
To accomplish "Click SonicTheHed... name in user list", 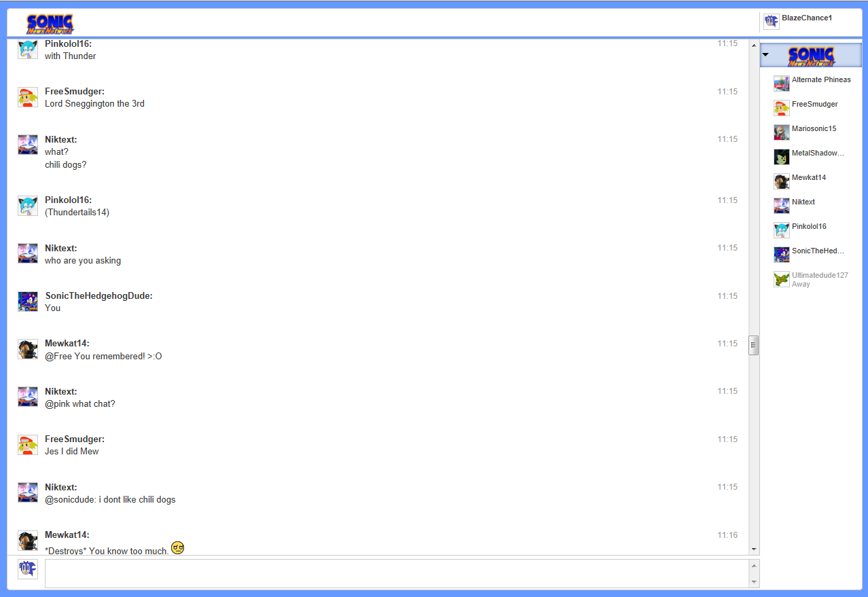I will [817, 251].
